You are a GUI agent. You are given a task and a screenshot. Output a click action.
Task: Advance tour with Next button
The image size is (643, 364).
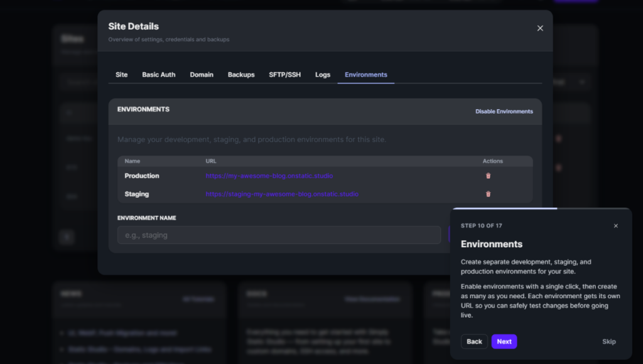504,341
